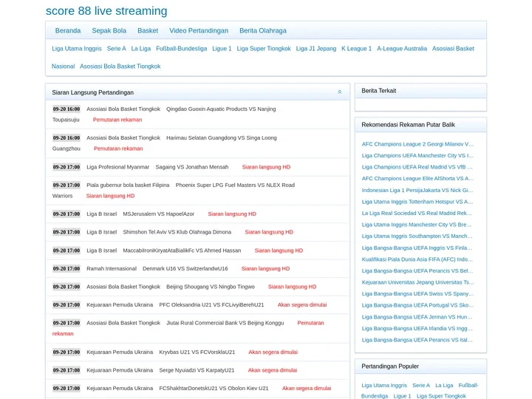Open Liga Utama Inggris Tottenham Hotspur replay
Image resolution: width=532 pixels, height=399 pixels.
pos(417,202)
